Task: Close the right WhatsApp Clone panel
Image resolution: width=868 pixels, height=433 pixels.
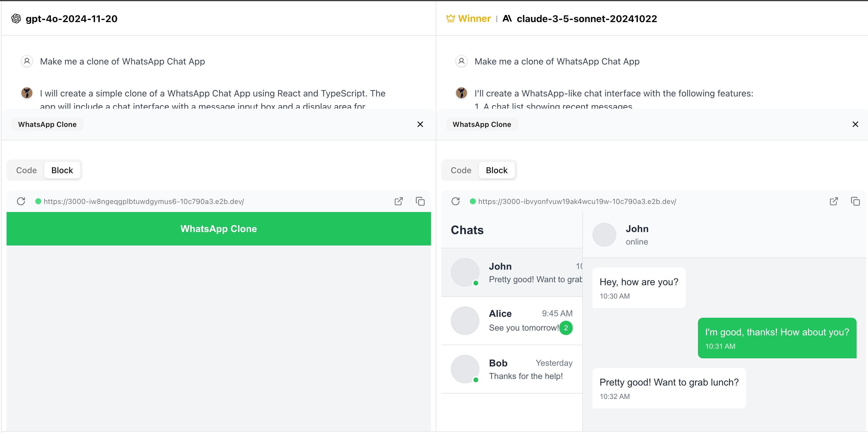Action: pyautogui.click(x=855, y=124)
